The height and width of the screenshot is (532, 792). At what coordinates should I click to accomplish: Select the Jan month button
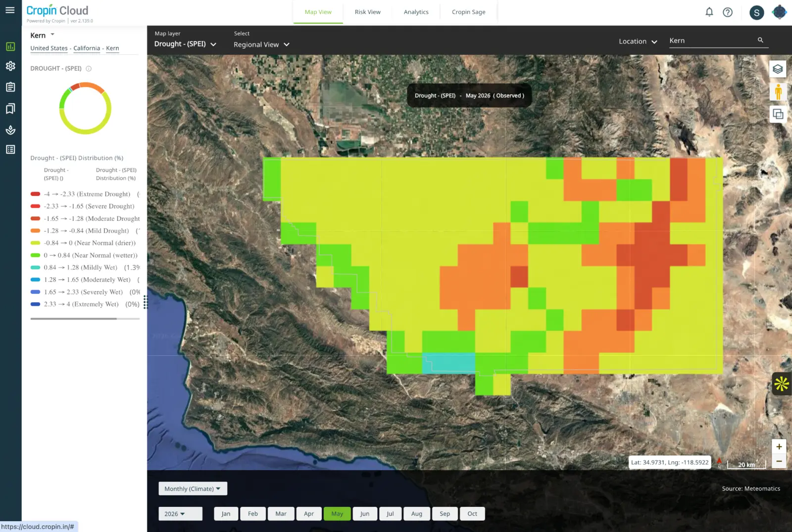pos(226,514)
